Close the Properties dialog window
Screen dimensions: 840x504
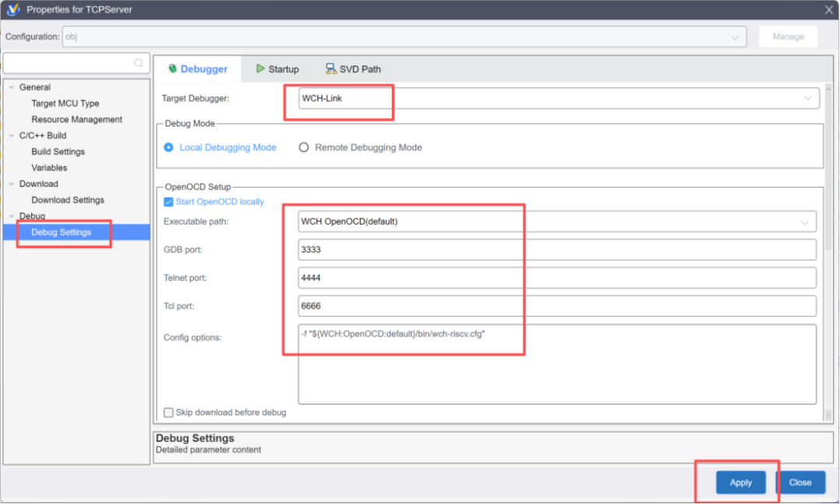coord(829,9)
